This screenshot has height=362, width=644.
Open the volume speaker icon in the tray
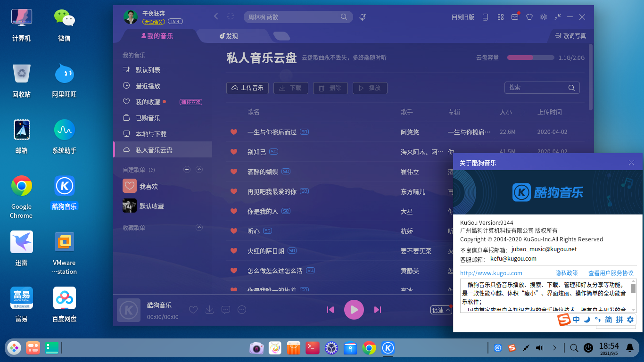tap(540, 348)
